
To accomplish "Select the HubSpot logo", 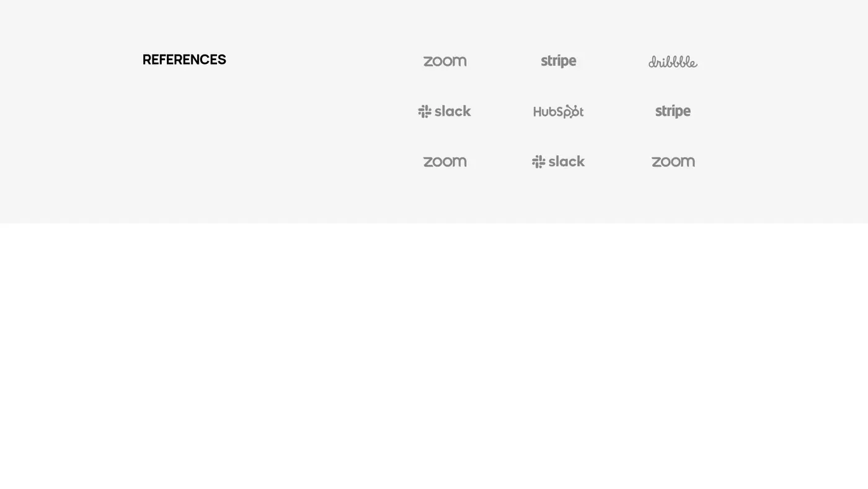I will tap(558, 111).
